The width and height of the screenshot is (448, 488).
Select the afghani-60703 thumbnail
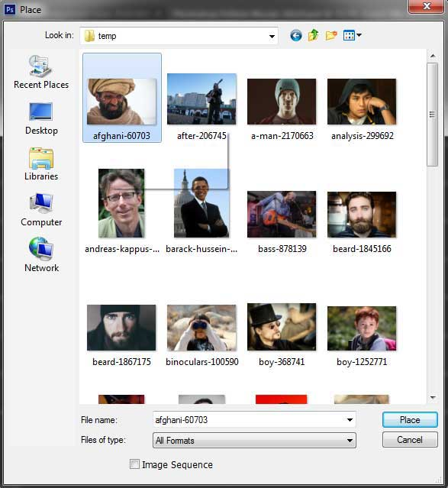pos(121,102)
